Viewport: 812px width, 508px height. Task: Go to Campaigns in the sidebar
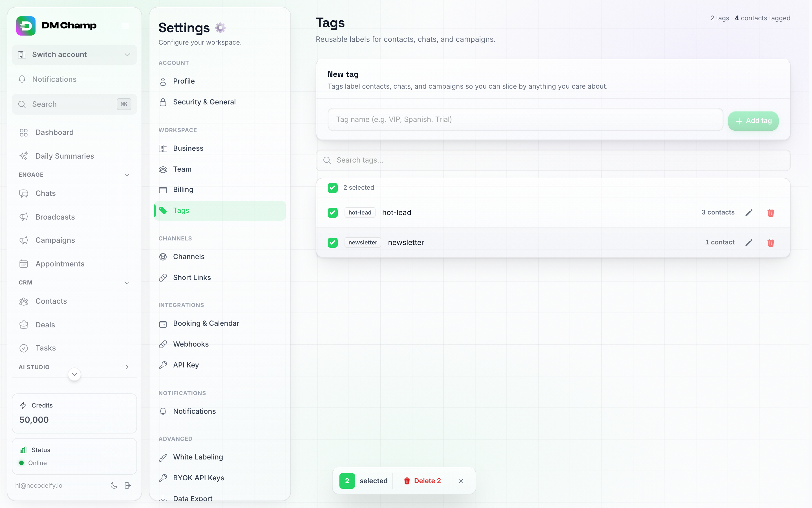point(74,240)
